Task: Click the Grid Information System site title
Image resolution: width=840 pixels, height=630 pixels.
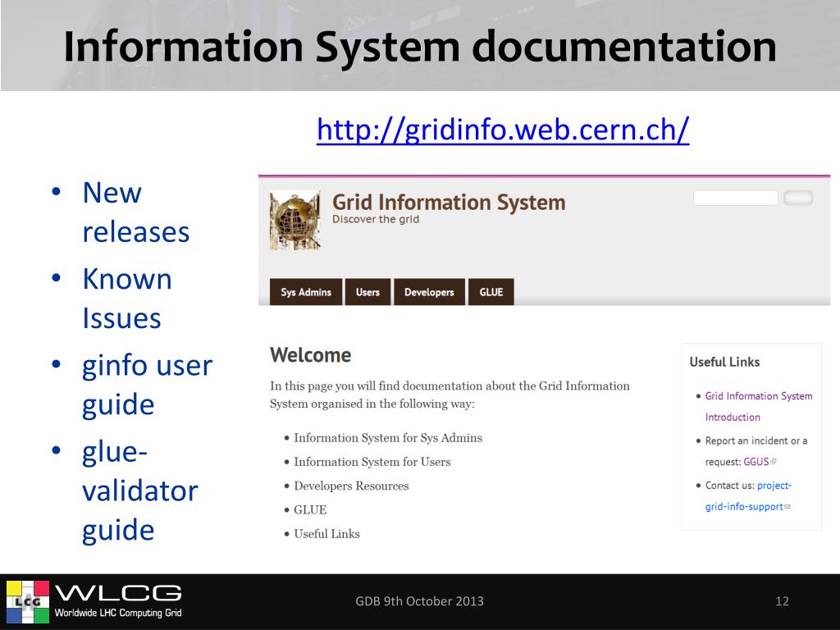Action: click(449, 202)
